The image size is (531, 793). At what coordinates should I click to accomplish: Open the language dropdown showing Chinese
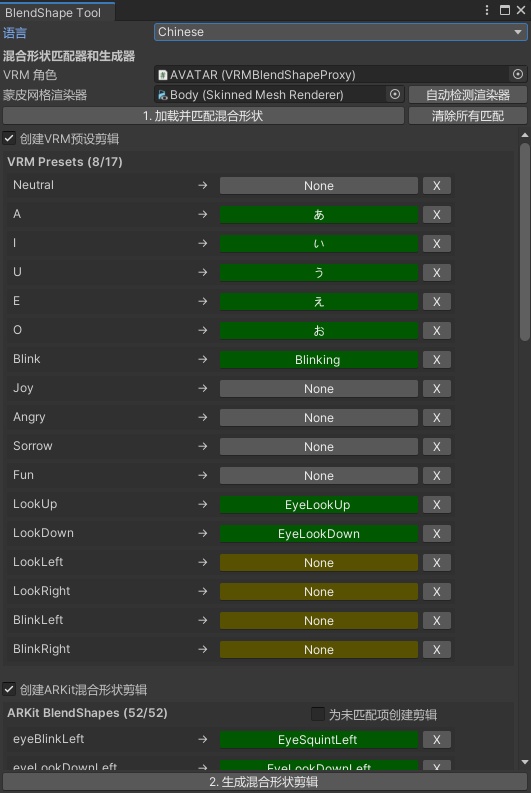[340, 32]
